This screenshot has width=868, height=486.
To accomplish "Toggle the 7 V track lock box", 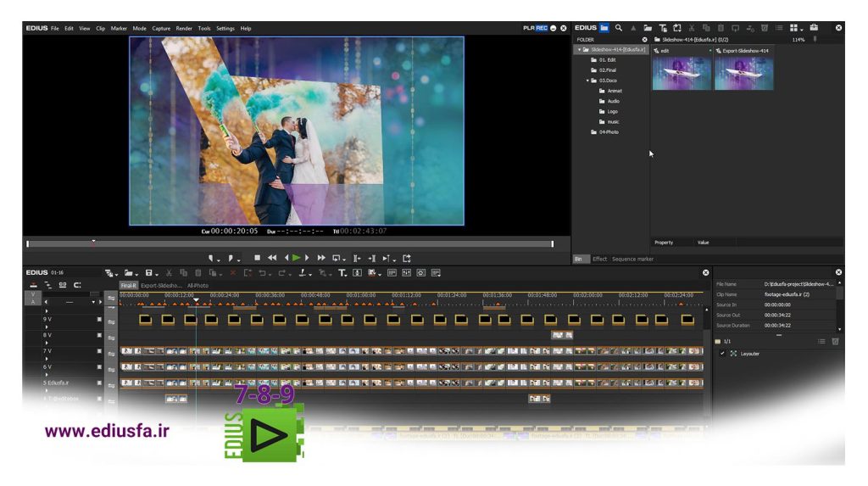I will (100, 351).
